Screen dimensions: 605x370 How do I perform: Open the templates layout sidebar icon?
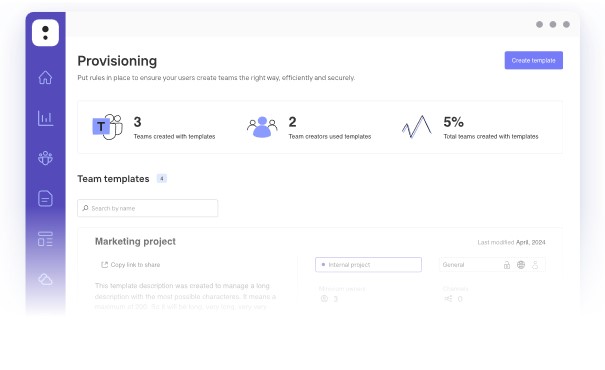click(x=45, y=239)
